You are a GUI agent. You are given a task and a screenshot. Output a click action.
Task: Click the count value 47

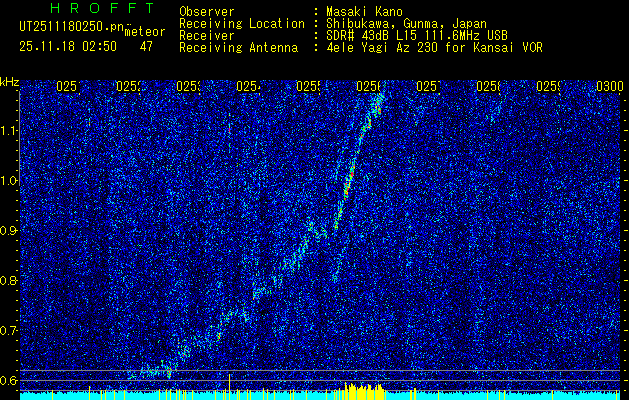(x=146, y=47)
